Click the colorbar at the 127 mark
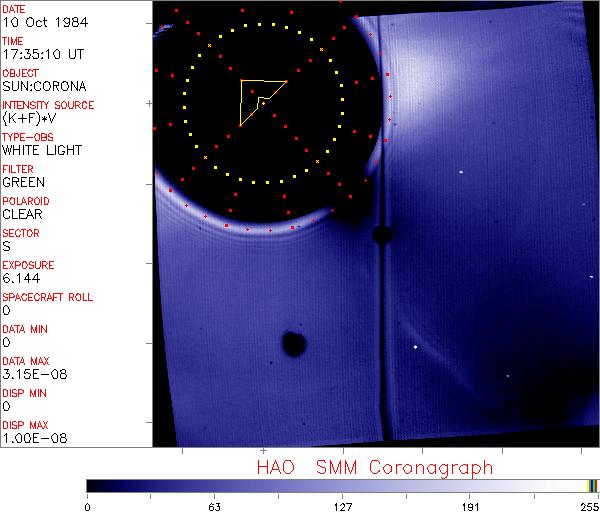Viewport: 600px width, 512px height. pos(342,486)
